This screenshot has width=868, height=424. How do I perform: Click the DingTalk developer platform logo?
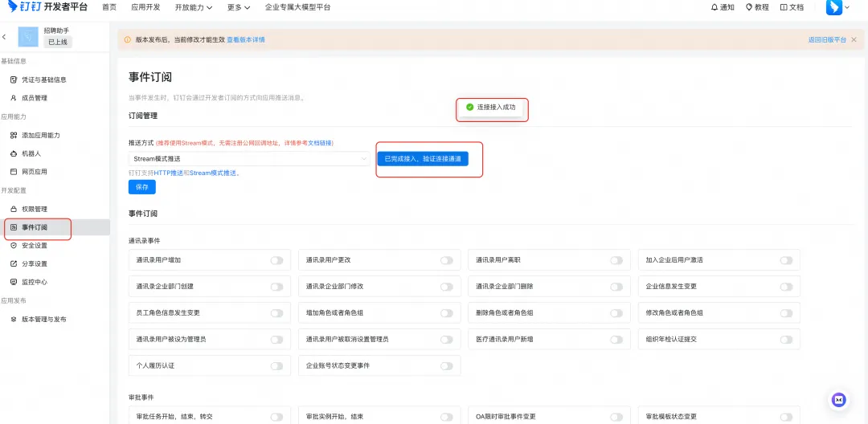click(x=47, y=7)
